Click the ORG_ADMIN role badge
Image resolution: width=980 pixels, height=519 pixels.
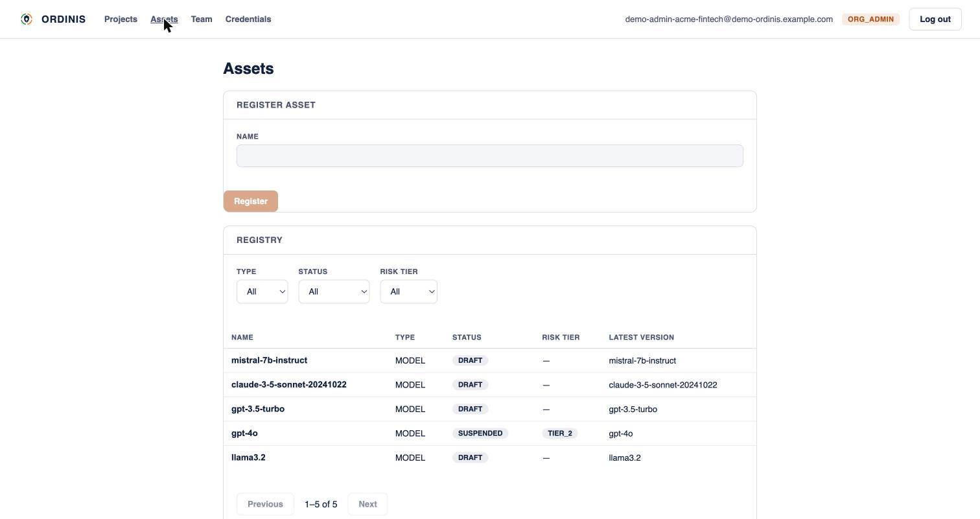coord(871,19)
